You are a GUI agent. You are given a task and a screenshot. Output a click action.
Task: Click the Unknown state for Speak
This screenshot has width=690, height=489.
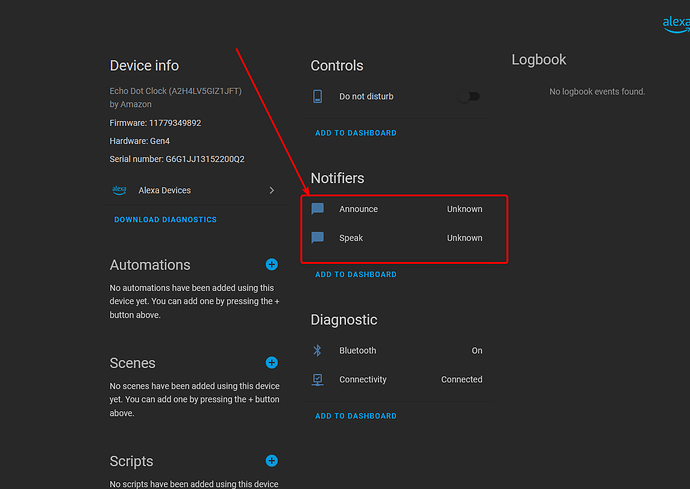point(465,238)
